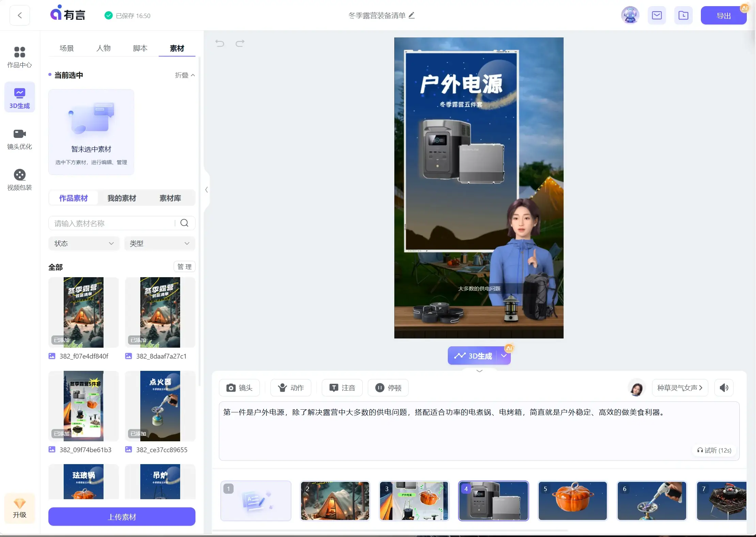Image resolution: width=756 pixels, height=537 pixels.
Task: Click the speaker volume icon
Action: [x=724, y=388]
